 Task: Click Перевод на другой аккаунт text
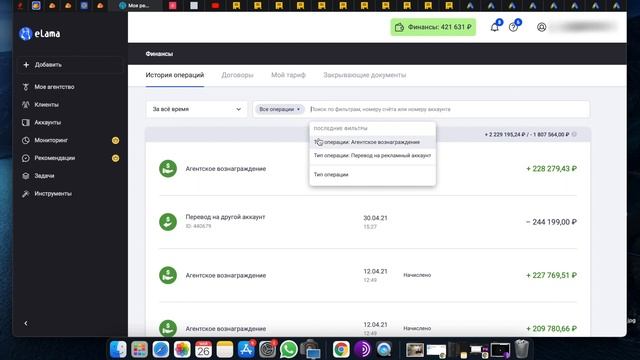(x=225, y=217)
